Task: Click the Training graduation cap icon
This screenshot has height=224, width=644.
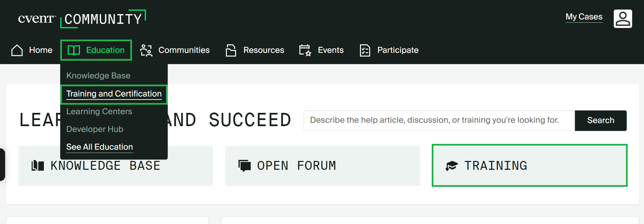Action: click(452, 166)
